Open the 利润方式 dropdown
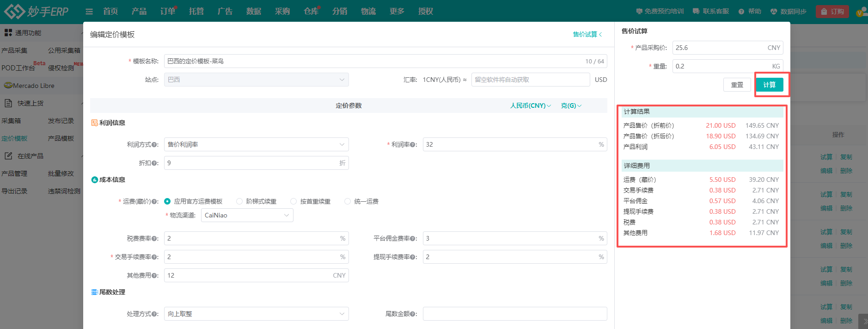Image resolution: width=868 pixels, height=329 pixels. coord(256,144)
